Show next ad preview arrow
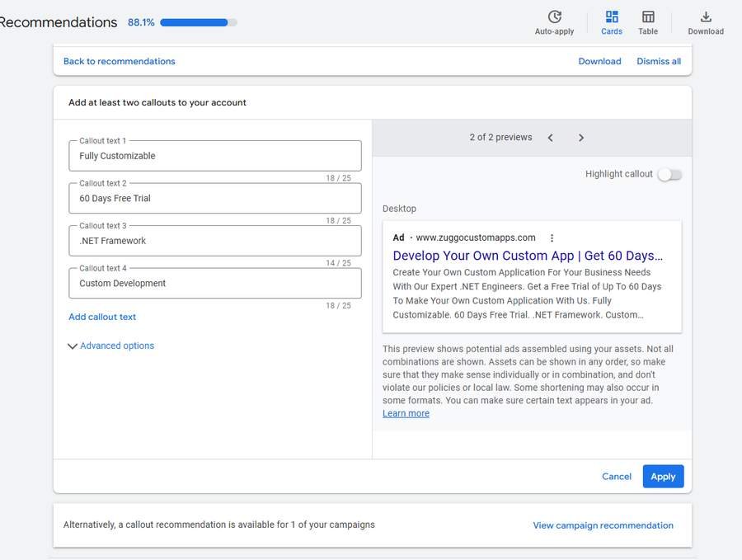 pyautogui.click(x=581, y=138)
